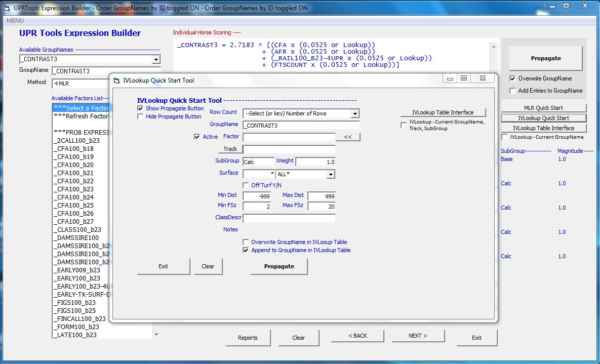
Task: Click the main window Clear button
Action: pos(298,338)
